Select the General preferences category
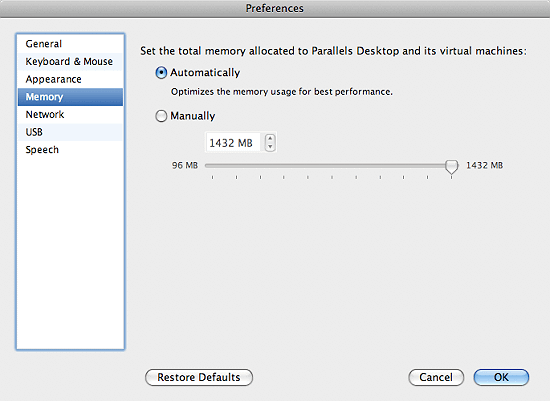The height and width of the screenshot is (401, 550). click(70, 44)
